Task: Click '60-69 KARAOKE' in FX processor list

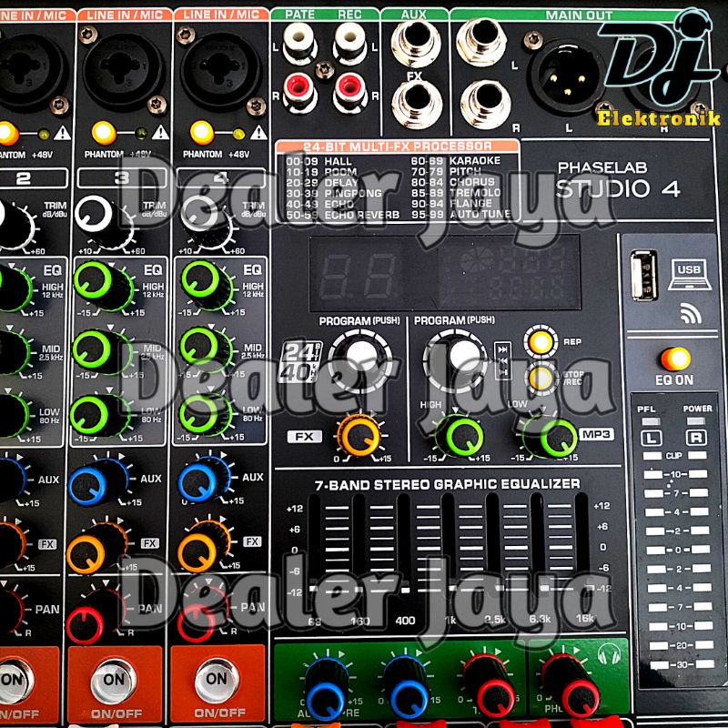Action: [456, 161]
